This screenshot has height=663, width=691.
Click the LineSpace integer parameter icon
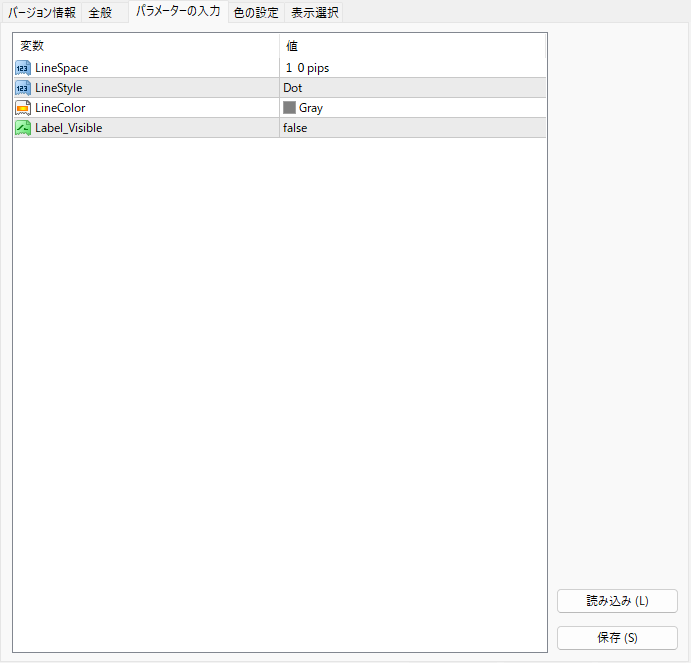23,68
